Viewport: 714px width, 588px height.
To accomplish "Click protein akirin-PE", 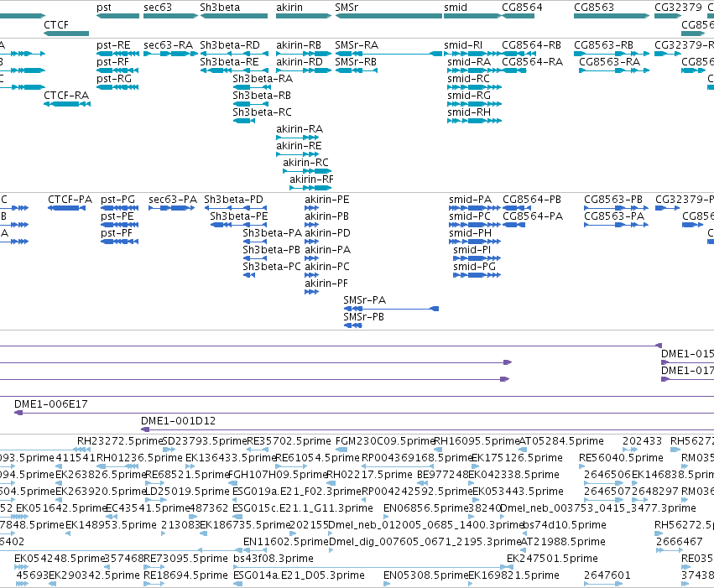I will 311,208.
